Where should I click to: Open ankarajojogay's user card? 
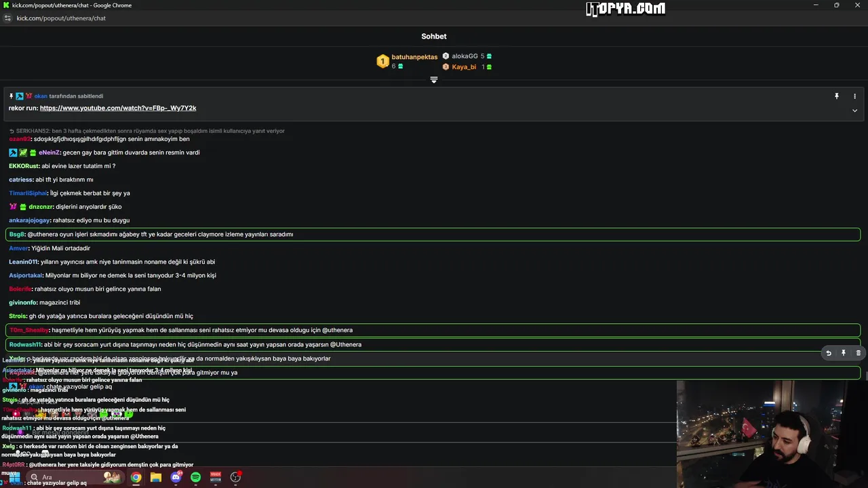pyautogui.click(x=29, y=220)
